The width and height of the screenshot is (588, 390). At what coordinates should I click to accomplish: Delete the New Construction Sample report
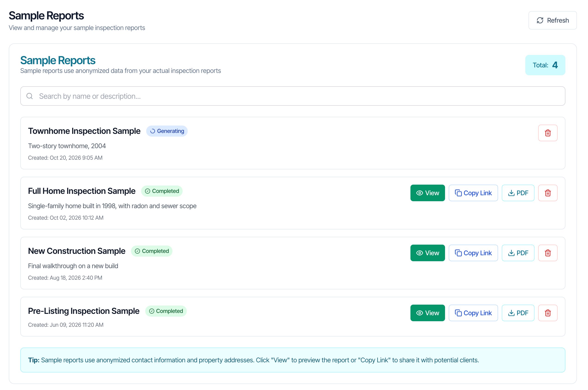(548, 253)
